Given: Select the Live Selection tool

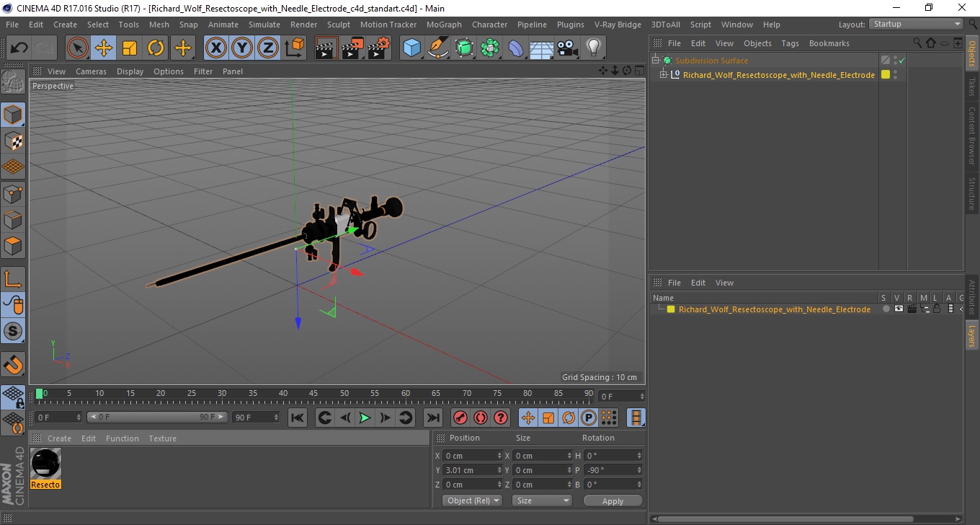Looking at the screenshot, I should 78,48.
